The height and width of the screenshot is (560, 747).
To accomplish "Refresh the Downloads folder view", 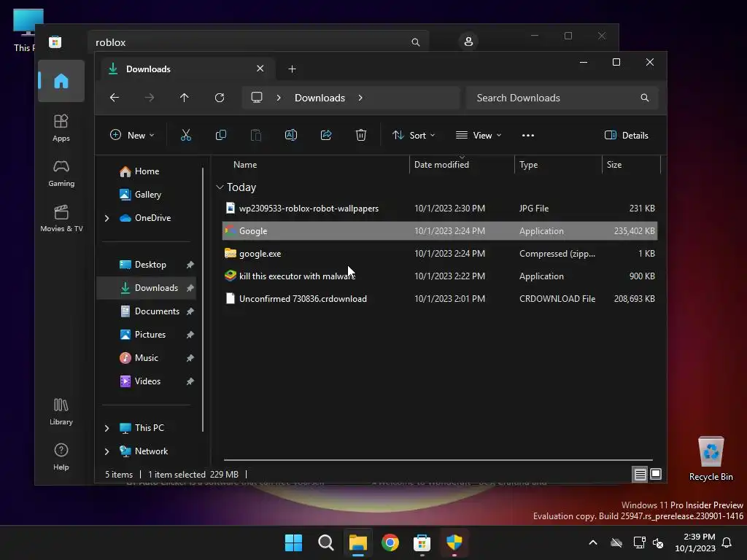I will click(220, 98).
